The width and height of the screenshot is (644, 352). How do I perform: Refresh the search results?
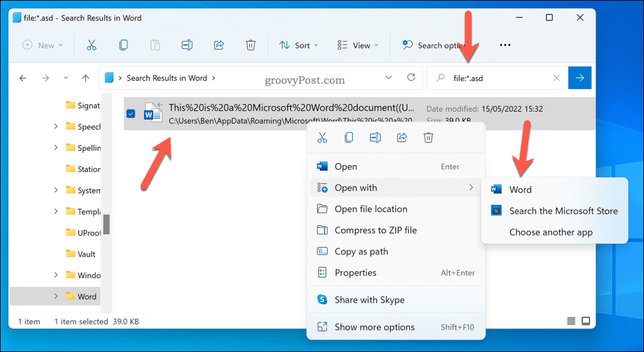pyautogui.click(x=411, y=77)
